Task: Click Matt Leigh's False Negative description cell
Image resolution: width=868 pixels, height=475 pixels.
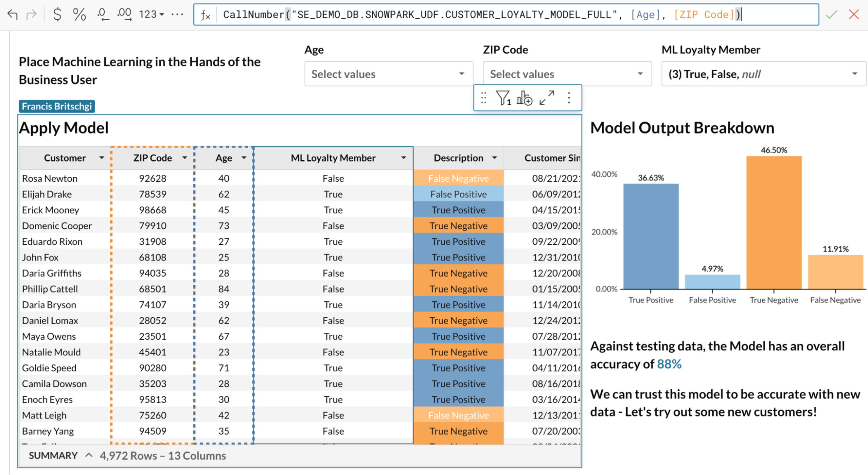Action: 458,415
